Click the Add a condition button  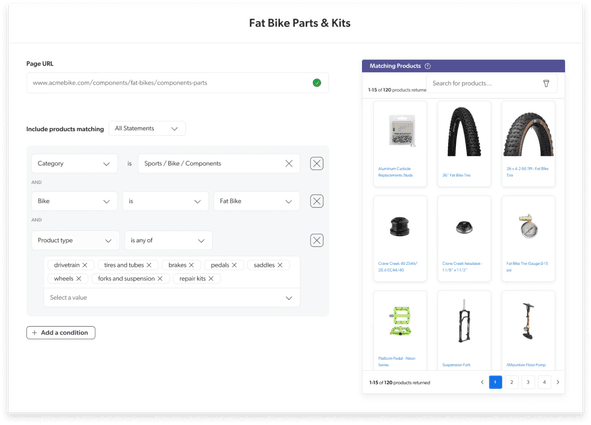[61, 333]
